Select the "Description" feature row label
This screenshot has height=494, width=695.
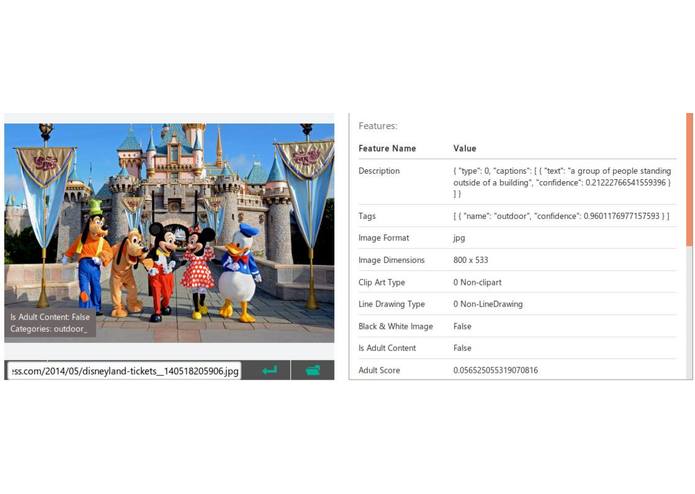pos(379,171)
